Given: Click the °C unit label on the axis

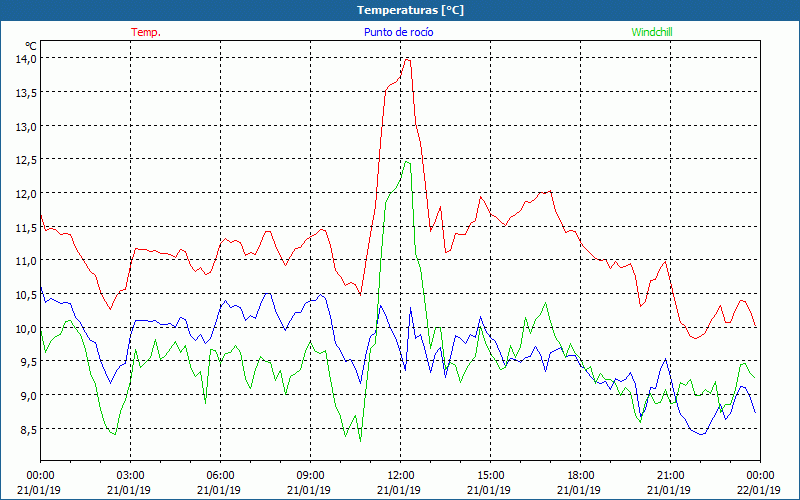Looking at the screenshot, I should click(x=30, y=46).
